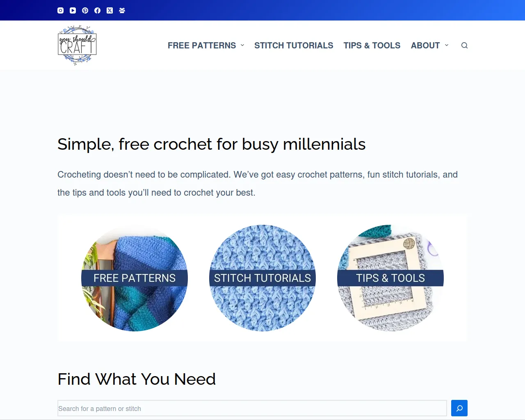Expand the FREE PATTERNS dropdown chevron

(242, 46)
